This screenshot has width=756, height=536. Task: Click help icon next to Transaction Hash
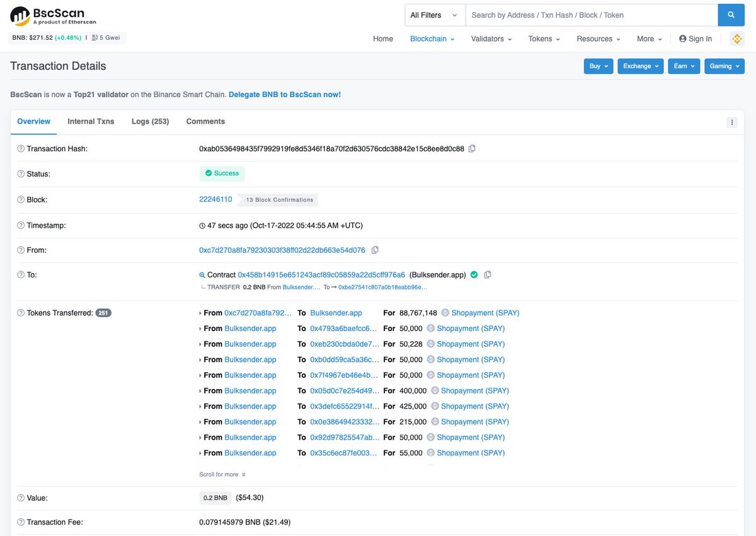[21, 149]
